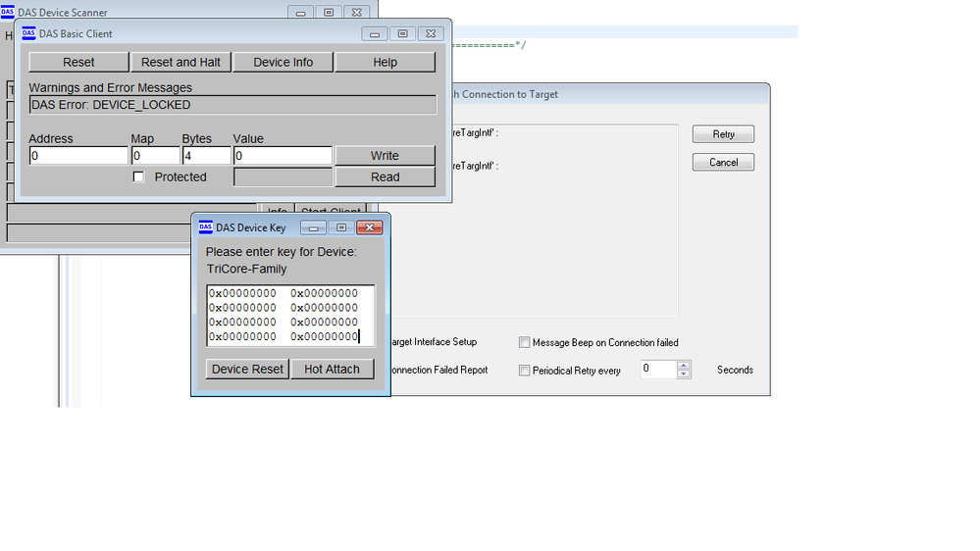The image size is (980, 551).
Task: Maximize the DAS Device Key dialog
Action: (x=341, y=227)
